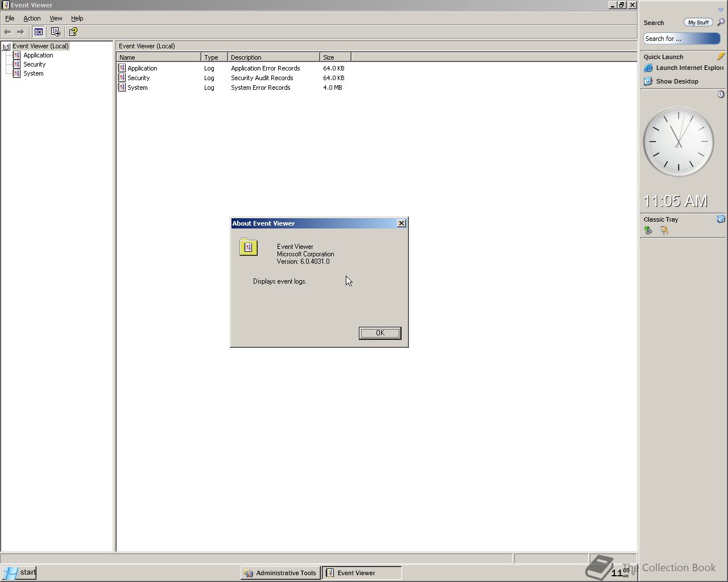Click the Event Viewer title bar icon

pos(5,5)
